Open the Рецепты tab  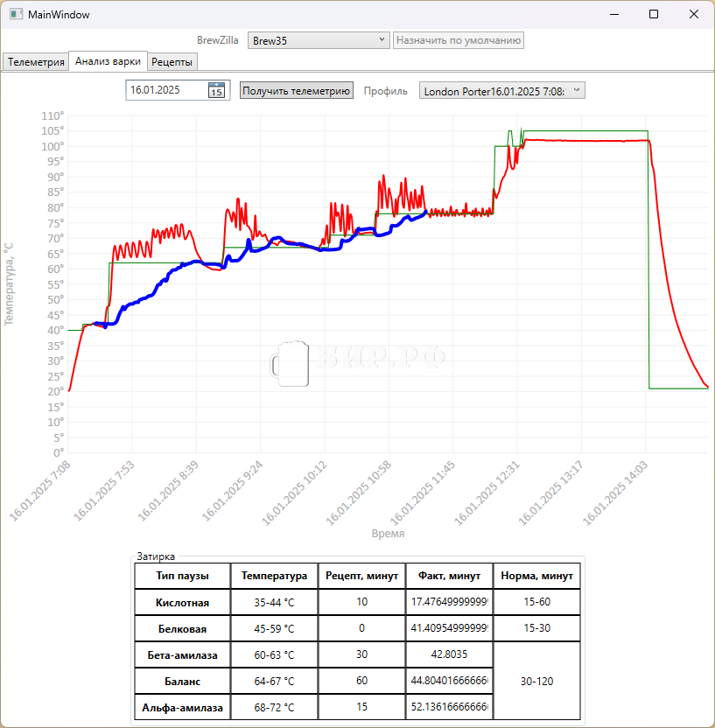point(172,62)
